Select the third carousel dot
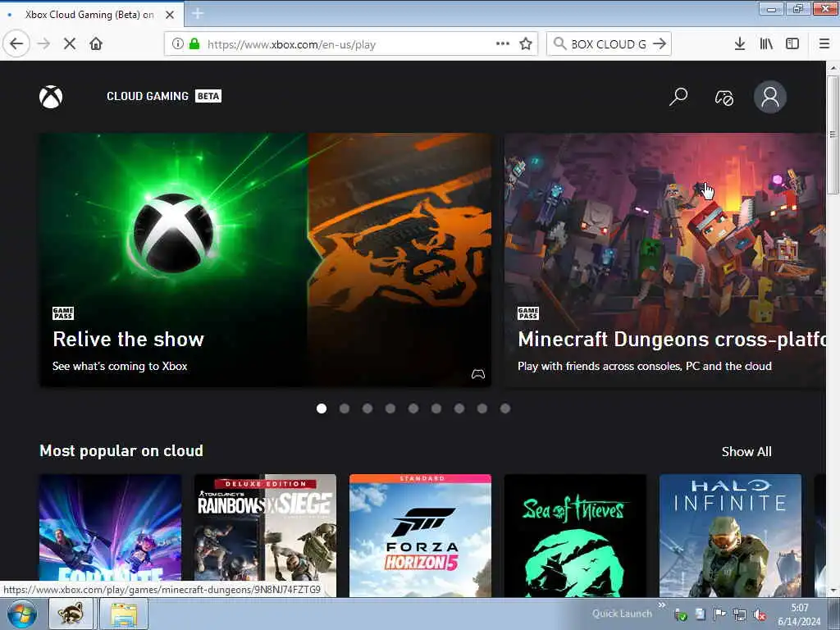Screen dimensions: 840x630 pyautogui.click(x=367, y=409)
